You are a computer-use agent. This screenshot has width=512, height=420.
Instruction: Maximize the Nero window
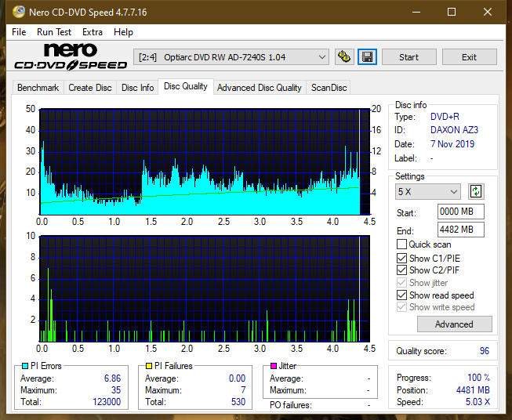pos(452,12)
